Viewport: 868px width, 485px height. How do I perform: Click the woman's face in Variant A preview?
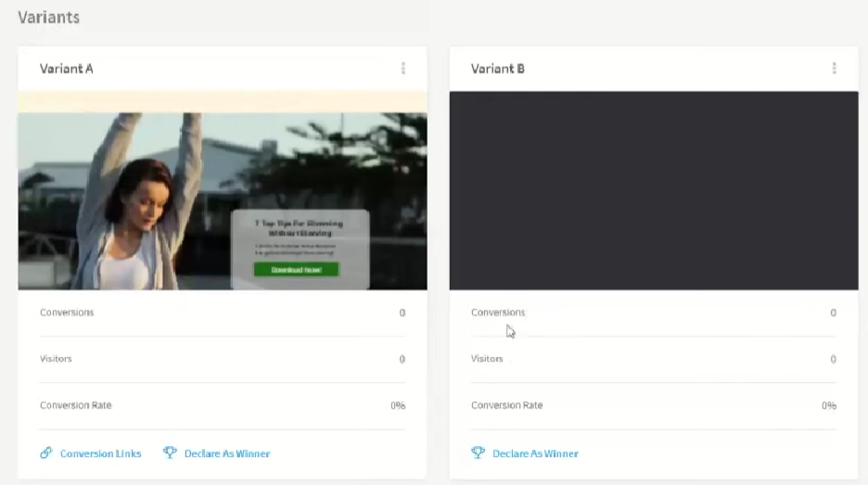[142, 202]
